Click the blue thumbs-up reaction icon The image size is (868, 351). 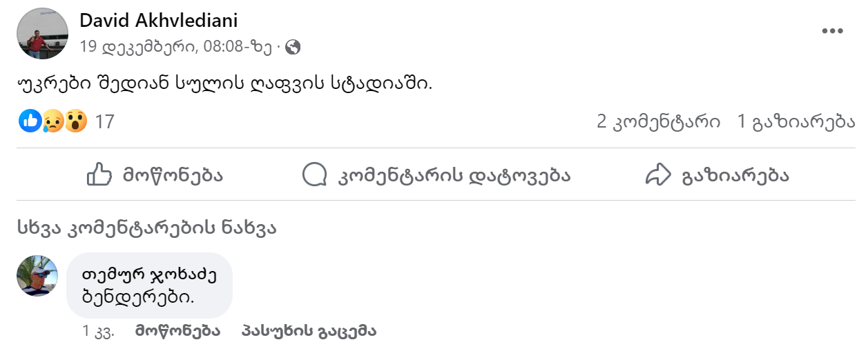(x=31, y=121)
